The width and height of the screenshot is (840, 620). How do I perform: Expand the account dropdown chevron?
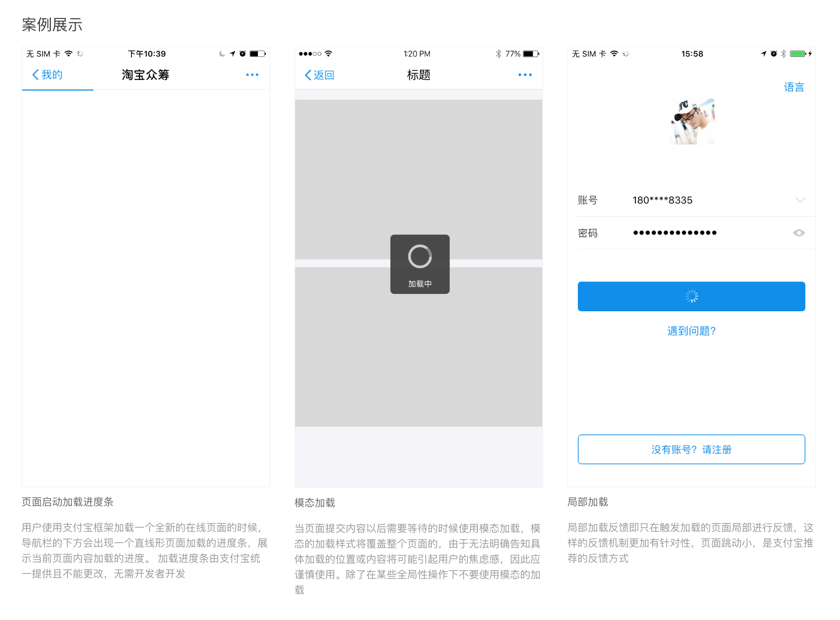(800, 200)
